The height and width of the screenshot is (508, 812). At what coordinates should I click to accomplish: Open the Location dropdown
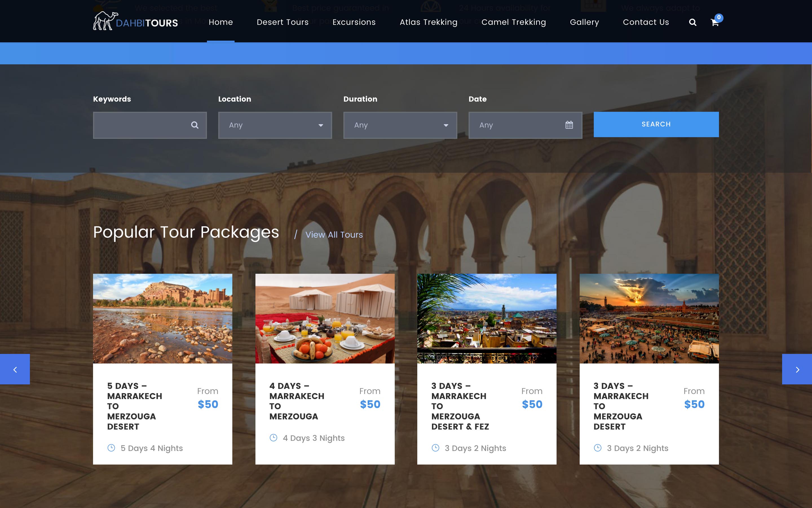(275, 125)
